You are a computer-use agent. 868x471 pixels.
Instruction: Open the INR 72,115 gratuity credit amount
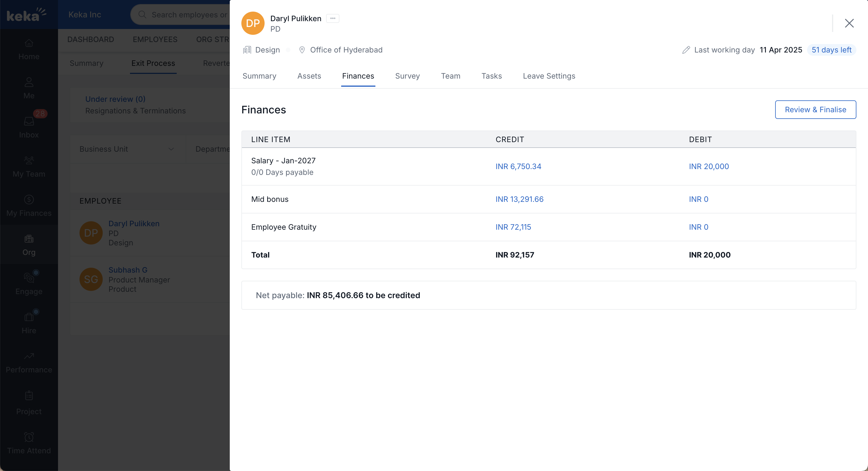pyautogui.click(x=513, y=227)
